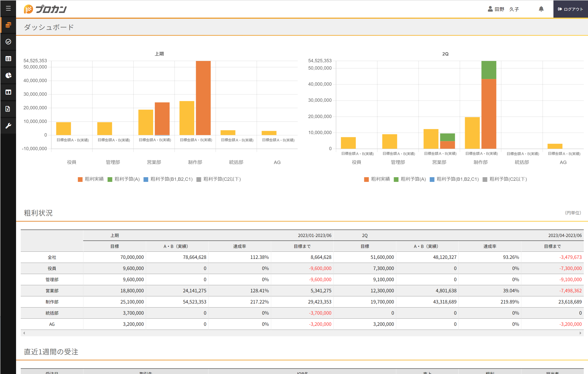Image resolution: width=588 pixels, height=374 pixels.
Task: Open the hamburger menu icon
Action: point(8,8)
